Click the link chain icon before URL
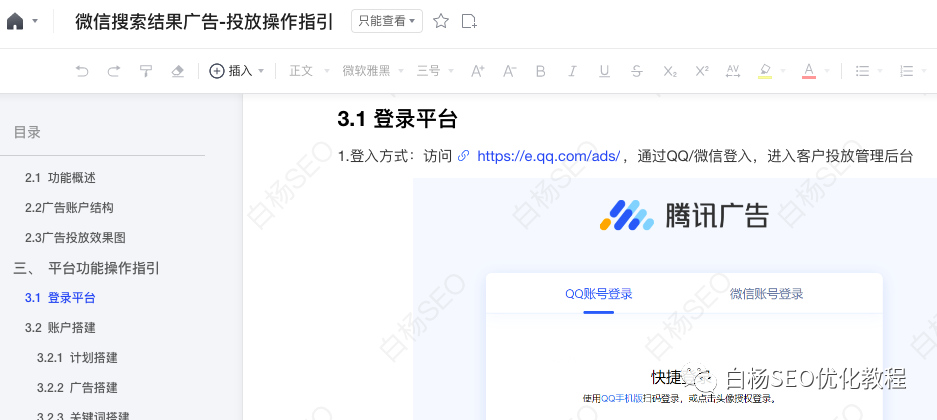Image resolution: width=937 pixels, height=420 pixels. tap(463, 157)
